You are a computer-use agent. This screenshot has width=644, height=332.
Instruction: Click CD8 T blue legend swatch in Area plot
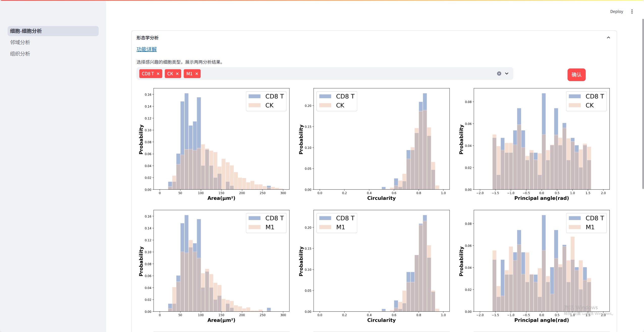tap(254, 96)
